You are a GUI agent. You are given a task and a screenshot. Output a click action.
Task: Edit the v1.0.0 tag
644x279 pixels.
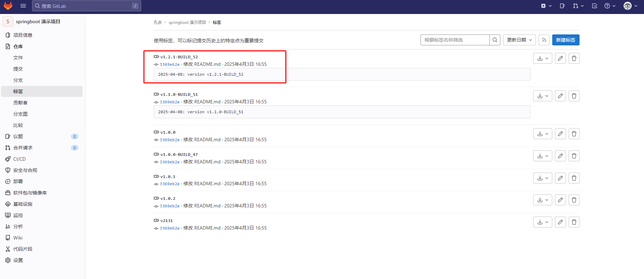(560, 134)
